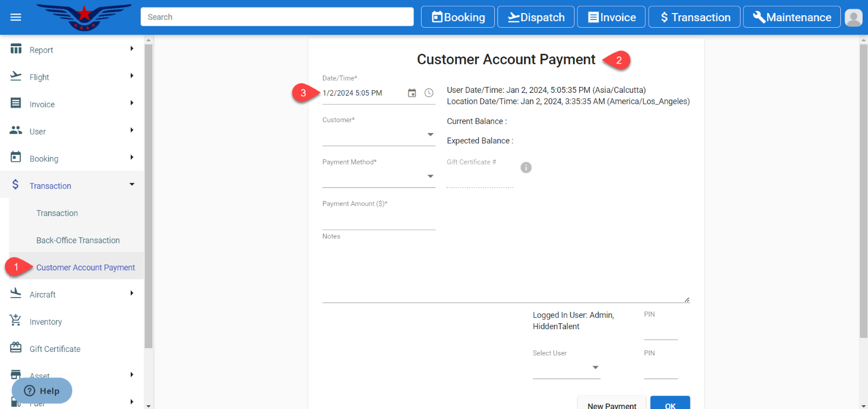This screenshot has width=868, height=409.
Task: Click the Help button
Action: (x=42, y=391)
